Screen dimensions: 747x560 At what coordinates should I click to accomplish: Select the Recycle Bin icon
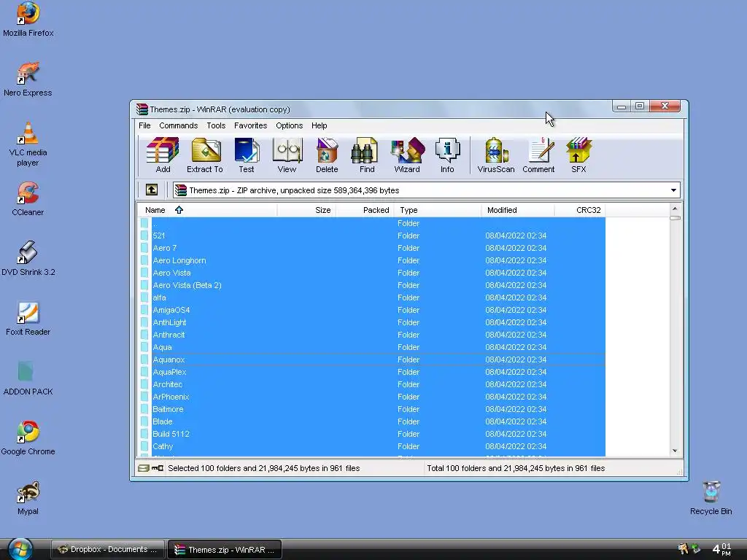click(711, 498)
